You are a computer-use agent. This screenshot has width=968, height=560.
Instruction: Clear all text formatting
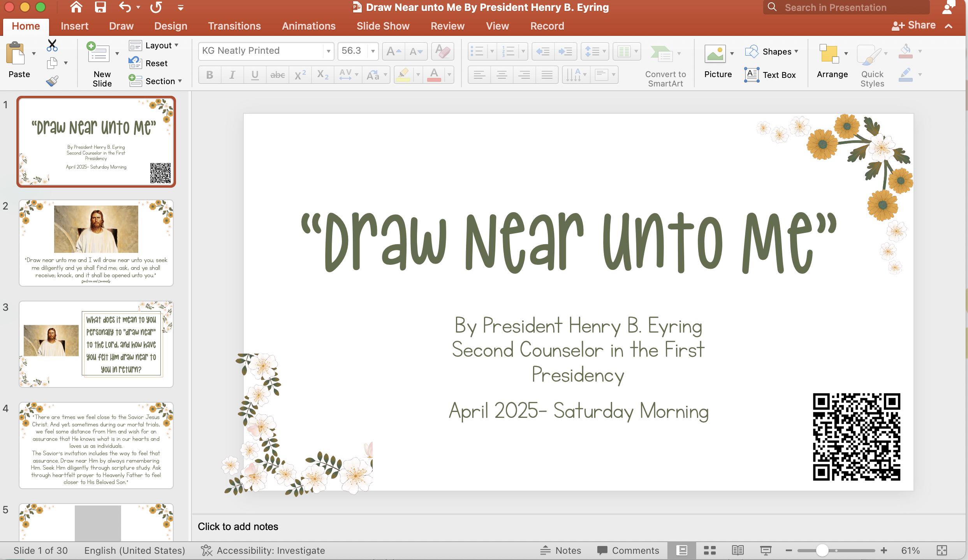click(x=443, y=51)
